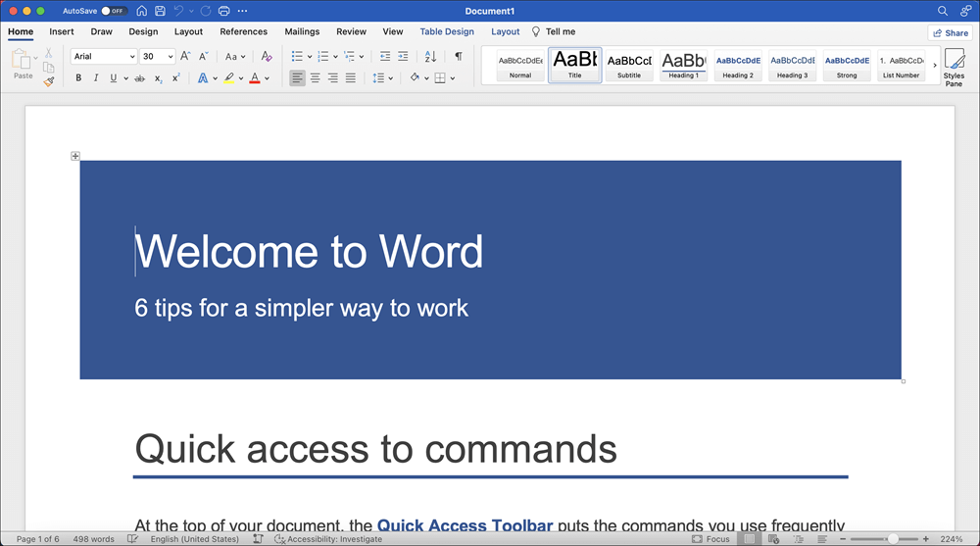Viewport: 980px width, 546px height.
Task: Click the Increase Indent icon
Action: click(404, 57)
